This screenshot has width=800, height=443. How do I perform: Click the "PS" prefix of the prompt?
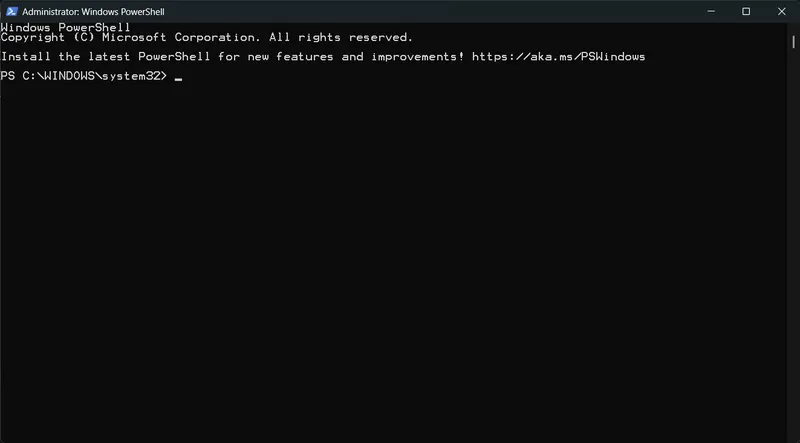(x=8, y=76)
